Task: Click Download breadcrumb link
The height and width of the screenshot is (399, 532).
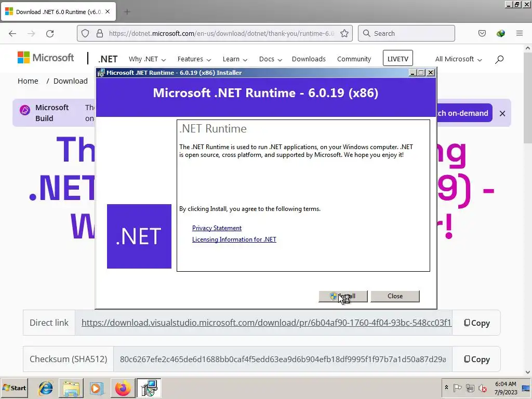Action: point(71,81)
